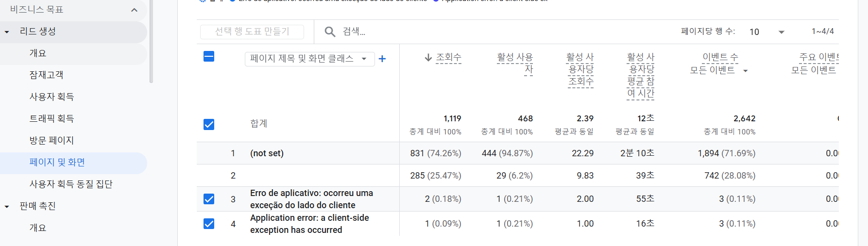Screen dimensions: 868x246
Task: Click the 1~4/4 pagination text
Action: click(823, 32)
